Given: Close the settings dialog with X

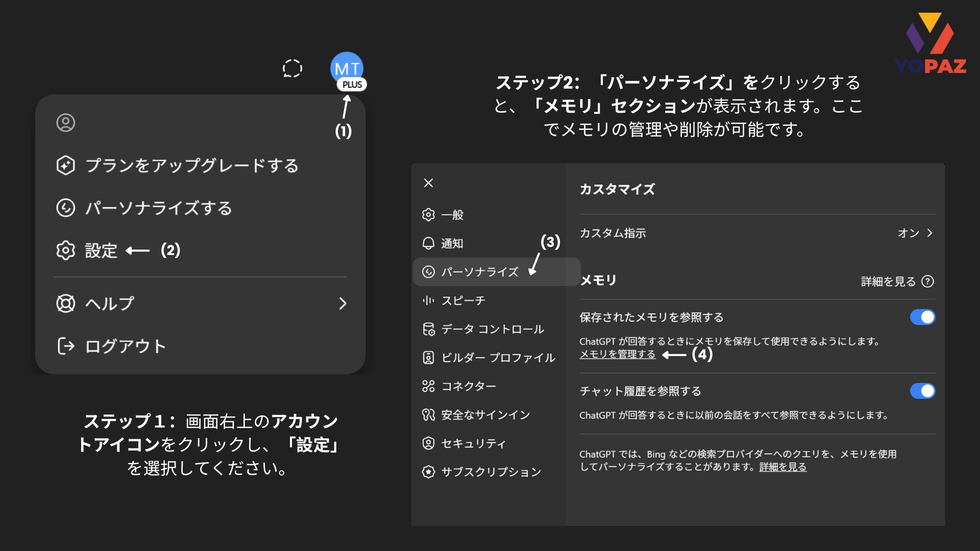Looking at the screenshot, I should coord(428,183).
